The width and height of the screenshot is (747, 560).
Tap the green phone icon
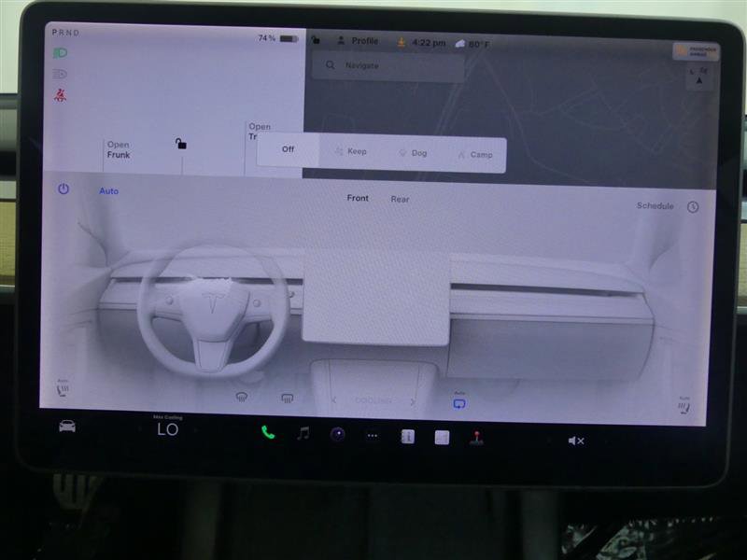[x=269, y=432]
